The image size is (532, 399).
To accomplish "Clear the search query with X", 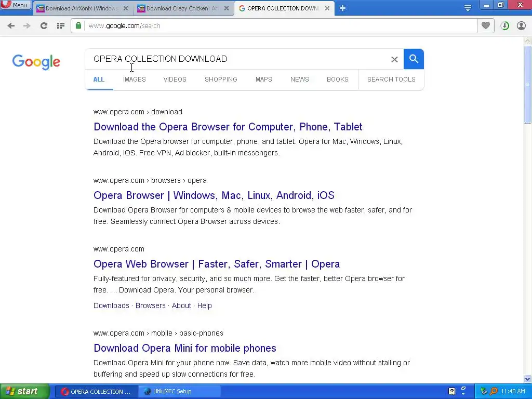I will point(394,59).
